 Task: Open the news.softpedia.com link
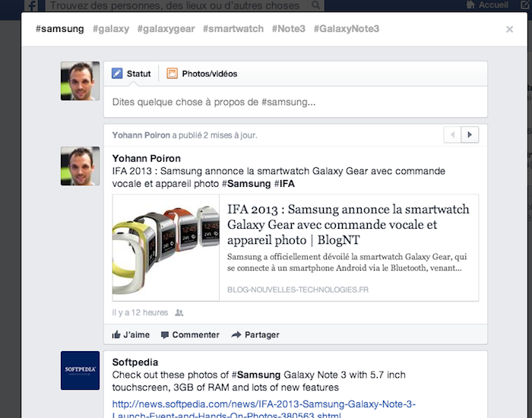point(264,404)
